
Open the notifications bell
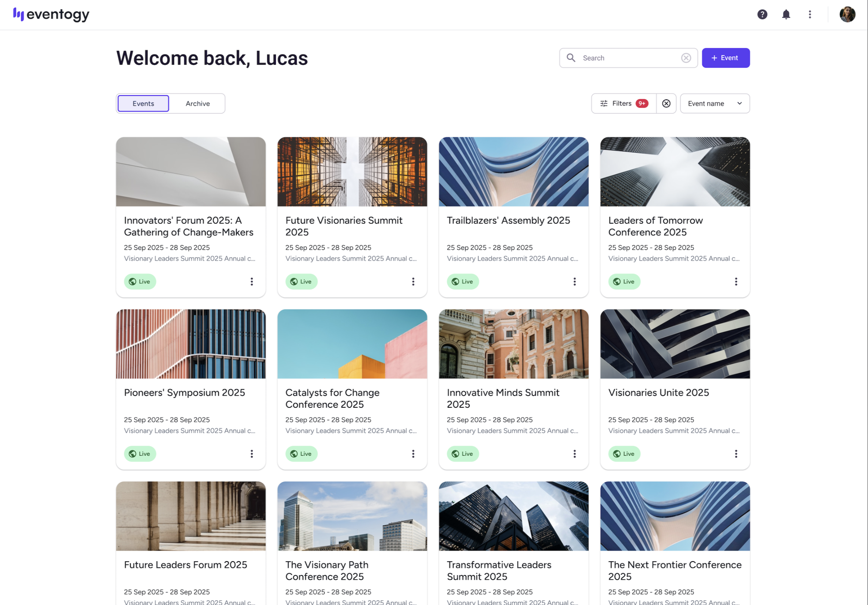click(786, 14)
